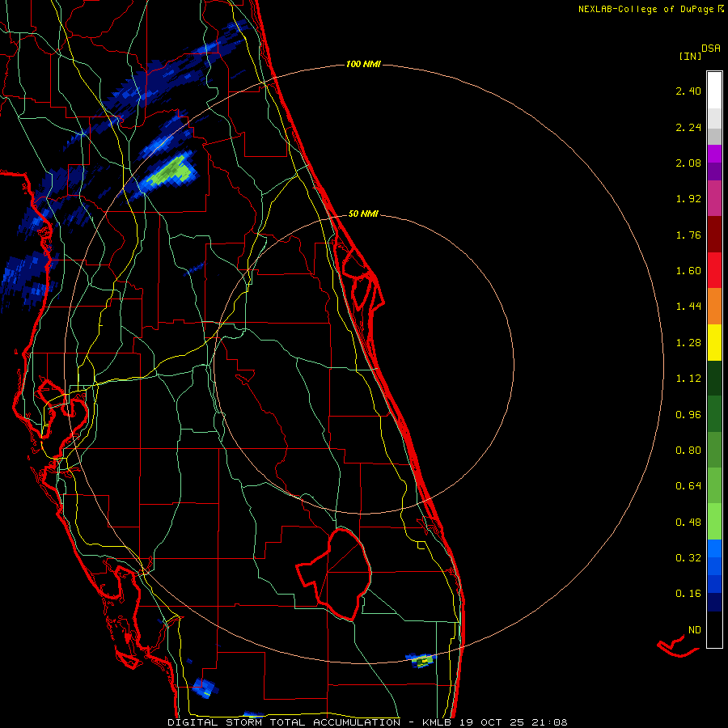Click the 21:08 timestamp in the caption
Image resolution: width=728 pixels, height=728 pixels.
[551, 722]
